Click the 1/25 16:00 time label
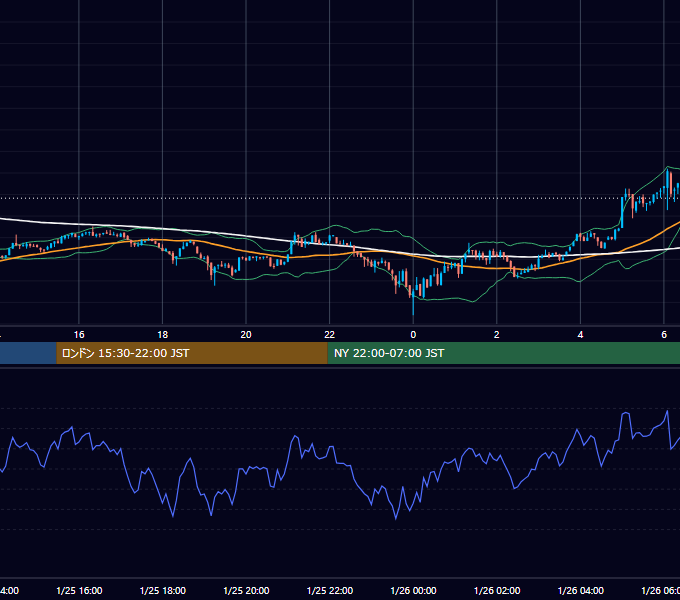 coord(79,590)
